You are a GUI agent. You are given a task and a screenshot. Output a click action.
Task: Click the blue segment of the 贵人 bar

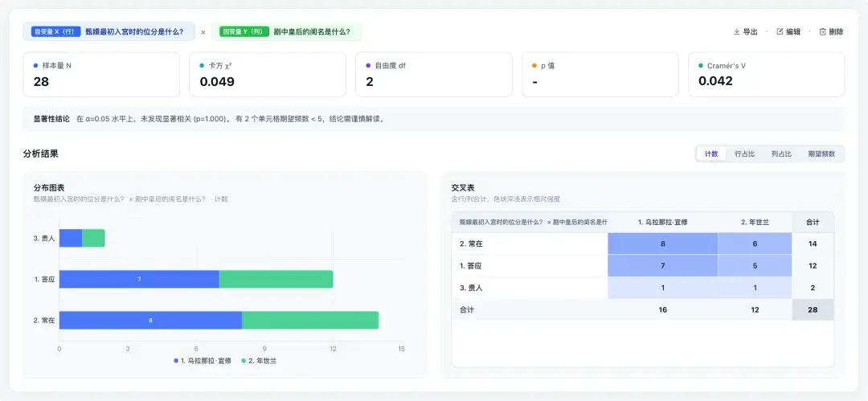(x=71, y=238)
